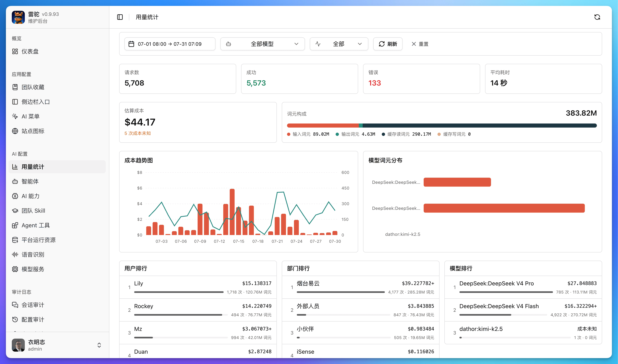Open 仪表盘 dashboard icon

[x=15, y=51]
